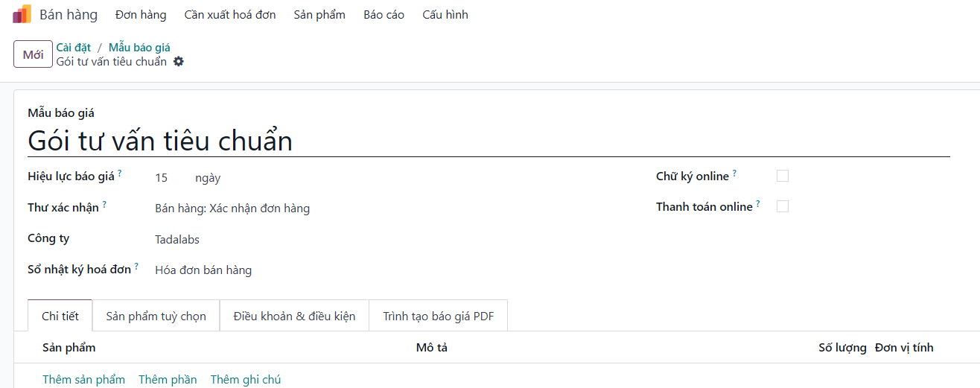980x388 pixels.
Task: Click help icon beside Thanh toán online
Action: [x=758, y=203]
